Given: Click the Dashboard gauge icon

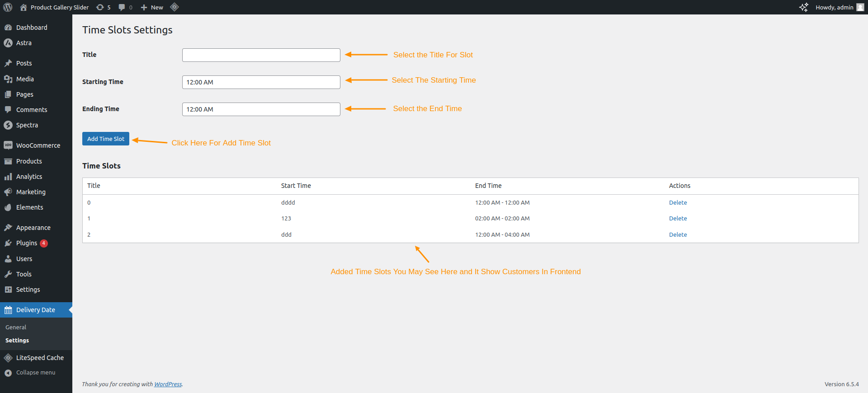Looking at the screenshot, I should point(8,28).
